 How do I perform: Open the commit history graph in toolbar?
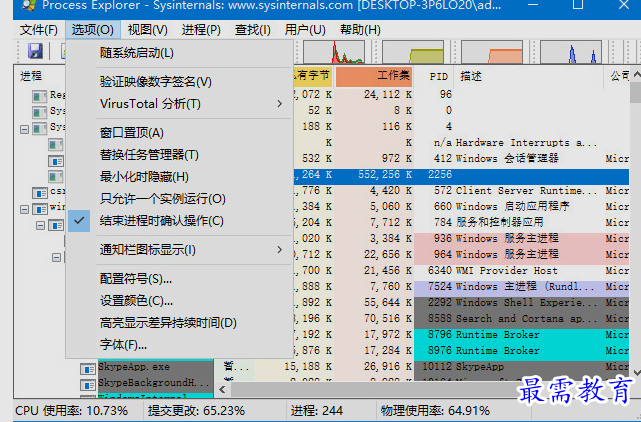click(413, 52)
